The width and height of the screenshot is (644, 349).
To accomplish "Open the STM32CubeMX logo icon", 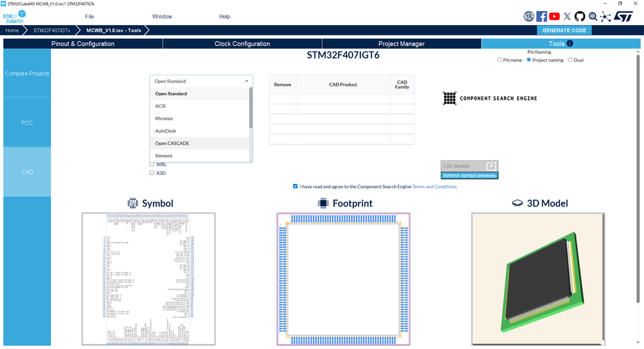I will click(14, 17).
